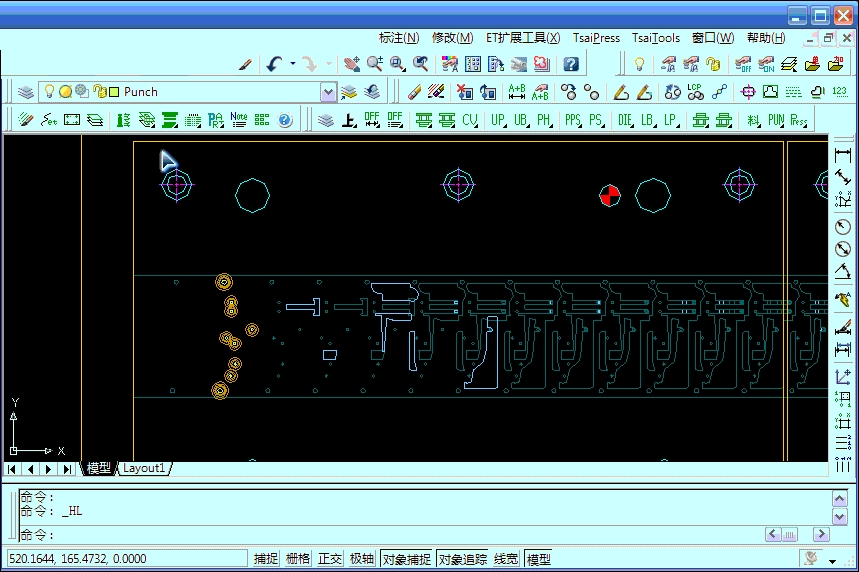Select the Pan hand tool
Viewport: 859px width, 572px height.
click(351, 64)
